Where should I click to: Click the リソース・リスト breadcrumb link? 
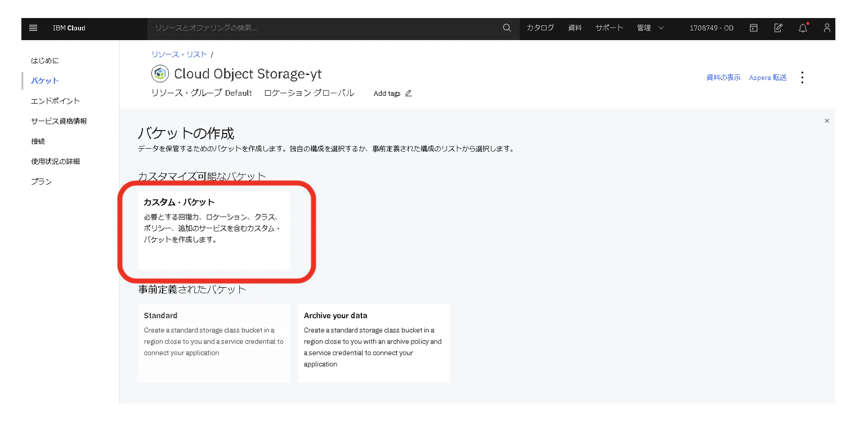(180, 55)
